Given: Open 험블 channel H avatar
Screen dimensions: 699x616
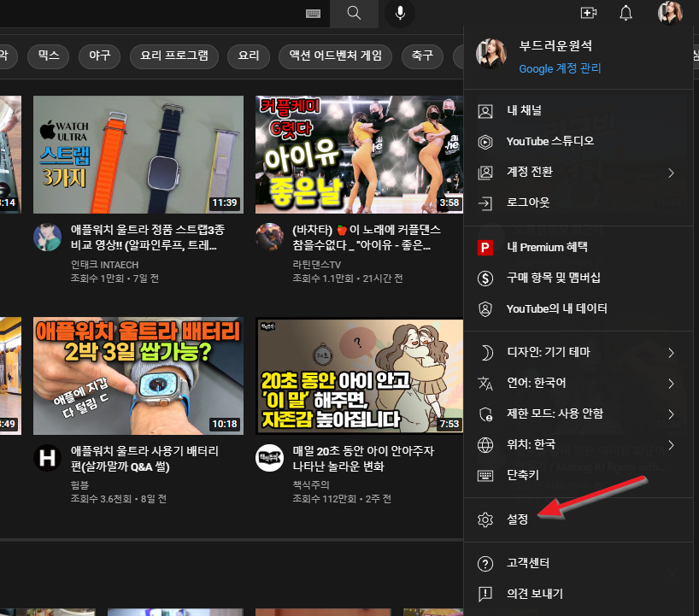Looking at the screenshot, I should coord(47,458).
